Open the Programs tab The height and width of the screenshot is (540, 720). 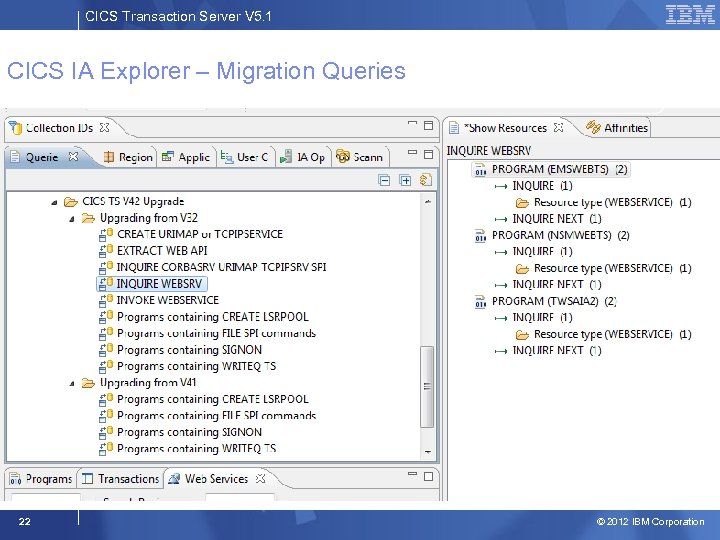(x=41, y=479)
